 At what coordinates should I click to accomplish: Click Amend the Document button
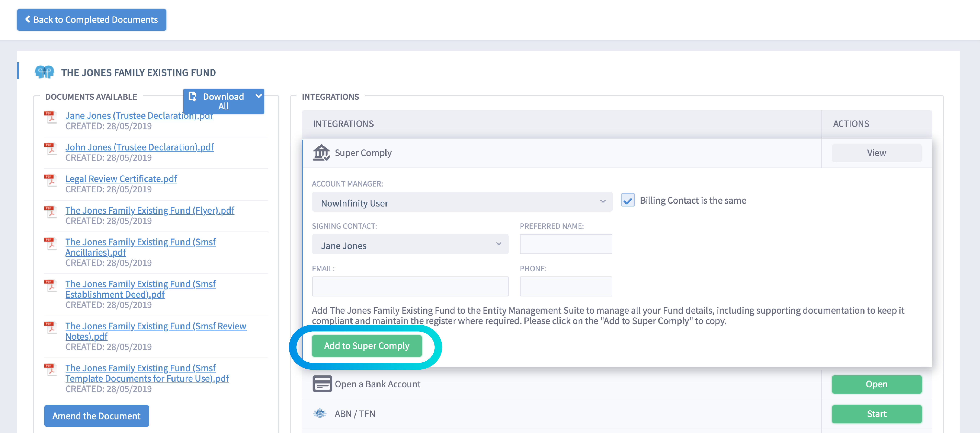coord(97,416)
